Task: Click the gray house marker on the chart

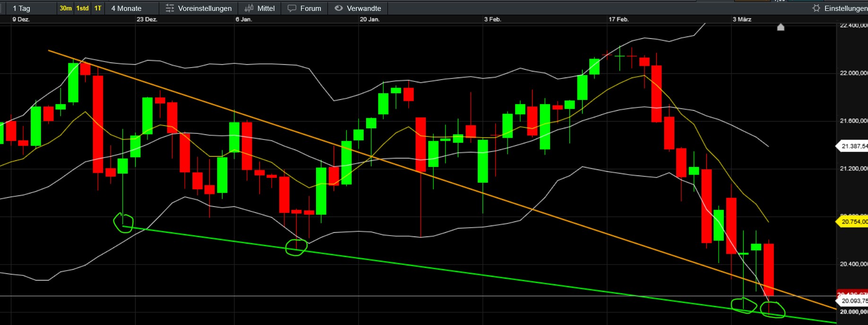Action: click(781, 27)
